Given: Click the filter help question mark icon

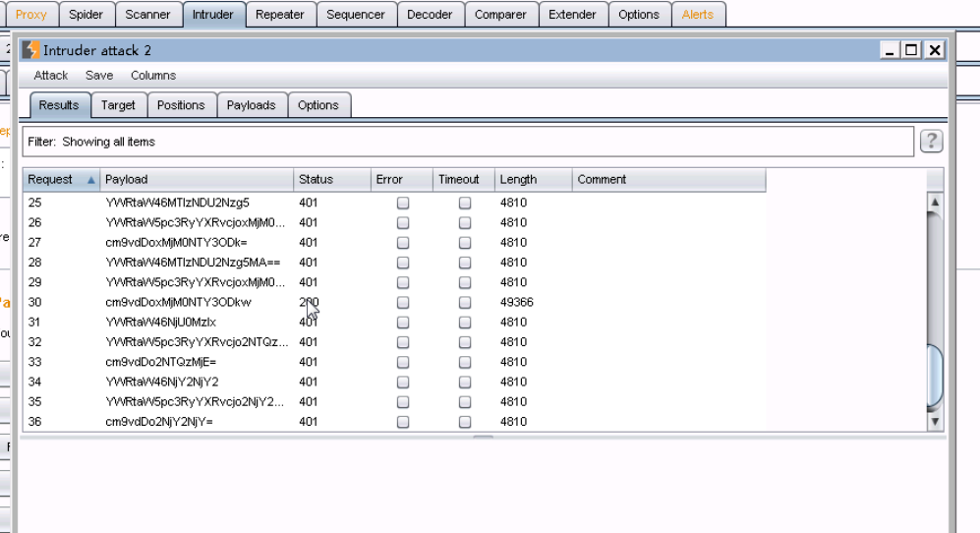Looking at the screenshot, I should point(931,142).
